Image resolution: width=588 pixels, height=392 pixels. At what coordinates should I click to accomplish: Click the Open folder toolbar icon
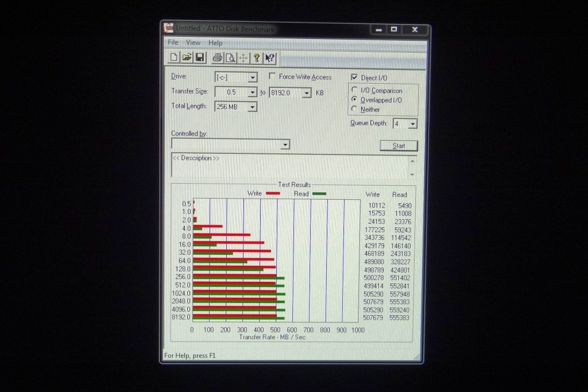tap(187, 57)
